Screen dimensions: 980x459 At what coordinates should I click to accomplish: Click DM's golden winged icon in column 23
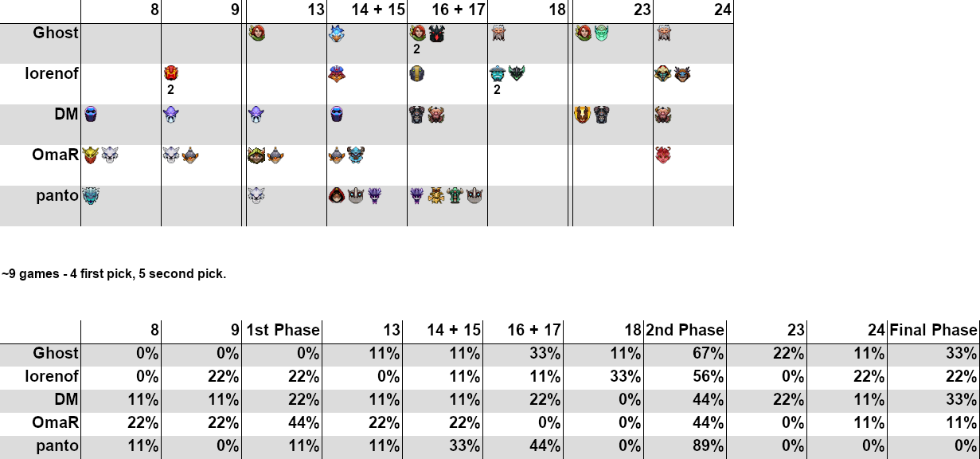click(583, 115)
